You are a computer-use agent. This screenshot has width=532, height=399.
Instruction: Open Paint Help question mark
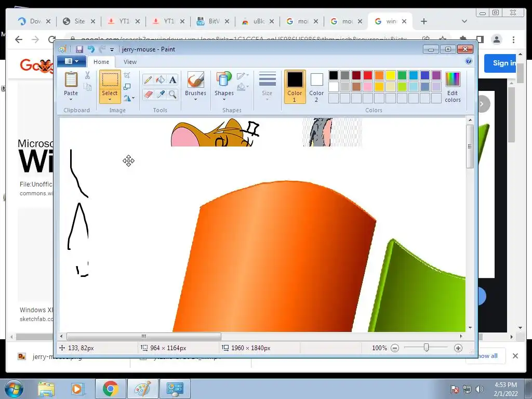[469, 61]
